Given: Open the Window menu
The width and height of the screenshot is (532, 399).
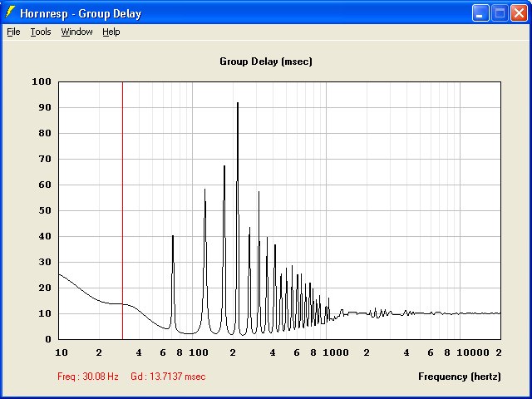Looking at the screenshot, I should 76,32.
